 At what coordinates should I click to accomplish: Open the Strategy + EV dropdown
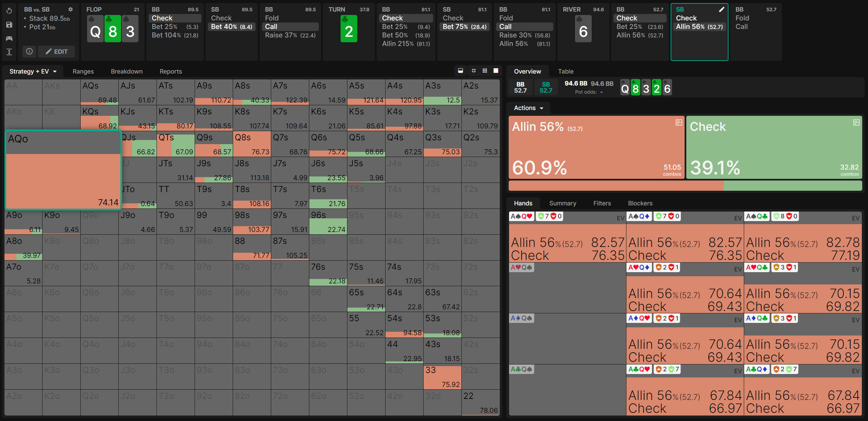coord(33,72)
